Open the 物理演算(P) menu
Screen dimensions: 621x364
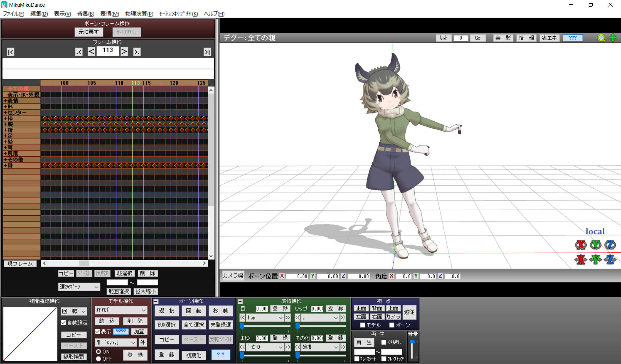[139, 14]
